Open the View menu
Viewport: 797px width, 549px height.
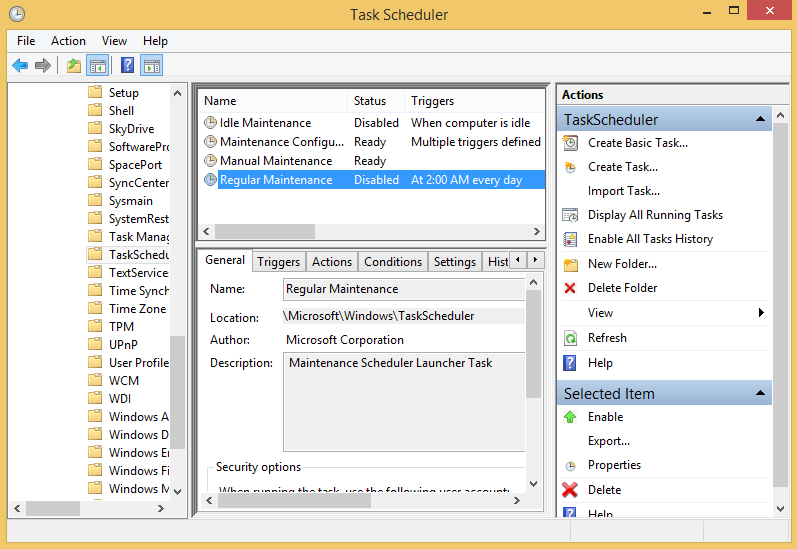[114, 41]
